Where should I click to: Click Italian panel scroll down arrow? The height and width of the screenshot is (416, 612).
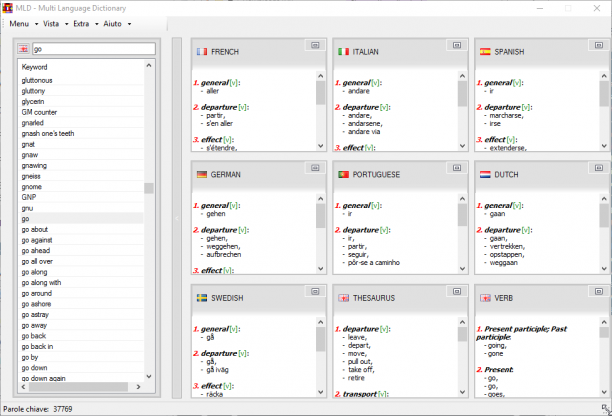[462, 146]
